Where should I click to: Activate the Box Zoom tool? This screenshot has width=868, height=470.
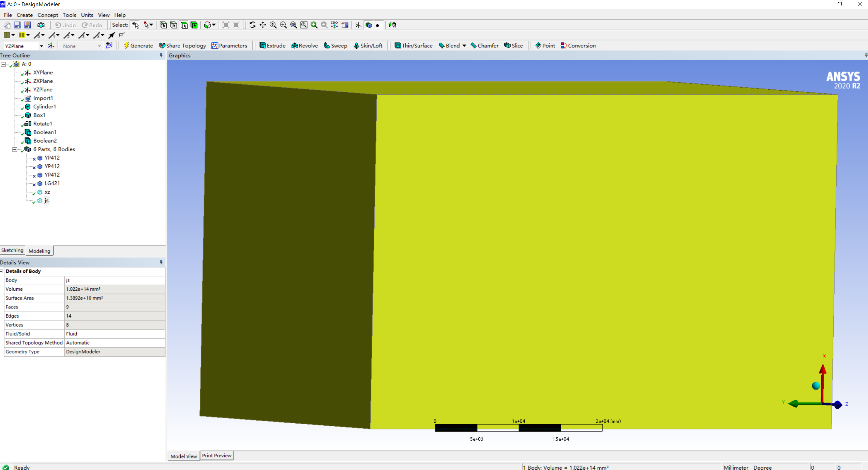tap(283, 25)
